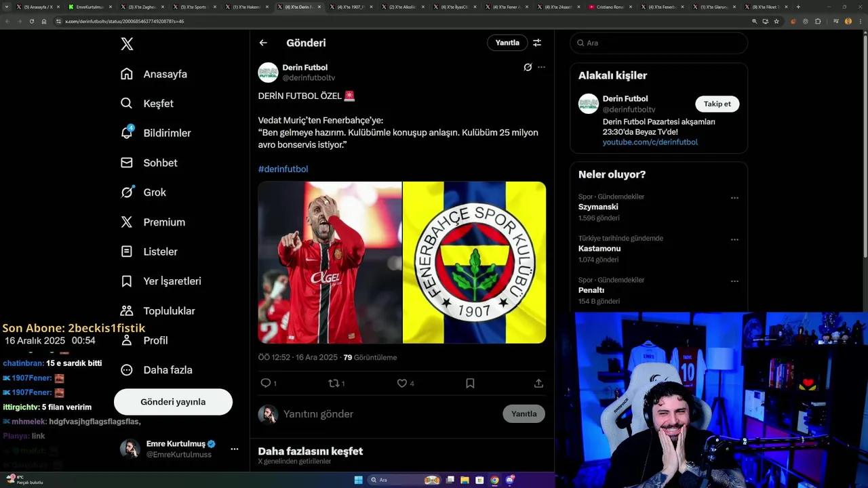Open reply sorting filter icon in header
The image size is (868, 488).
tap(537, 43)
